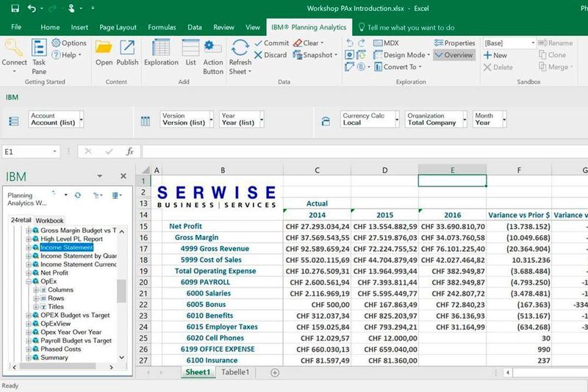Click the Refresh Sheet icon
Image resolution: width=588 pixels, height=392 pixels.
pos(240,48)
